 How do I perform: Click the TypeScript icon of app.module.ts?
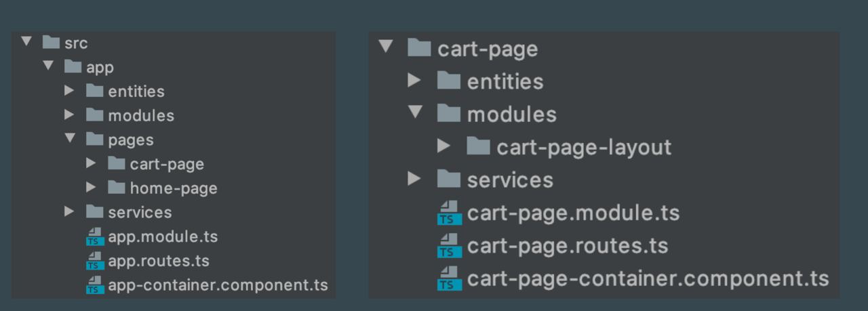pos(95,236)
